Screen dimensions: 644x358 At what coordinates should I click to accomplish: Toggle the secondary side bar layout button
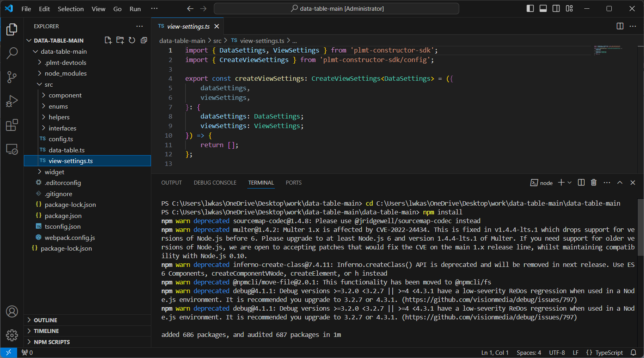[556, 8]
